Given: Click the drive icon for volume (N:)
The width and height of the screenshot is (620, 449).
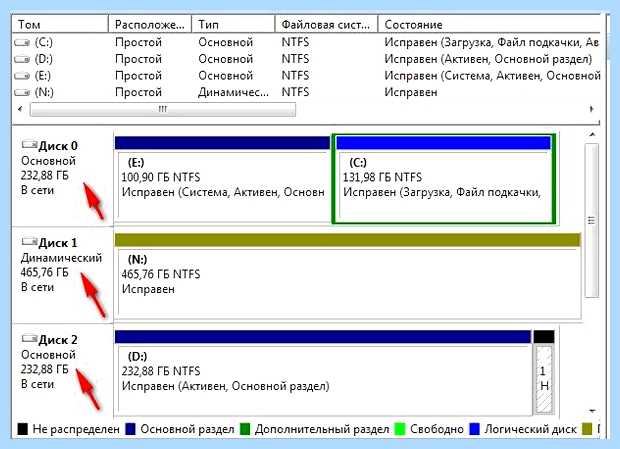Looking at the screenshot, I should click(22, 92).
